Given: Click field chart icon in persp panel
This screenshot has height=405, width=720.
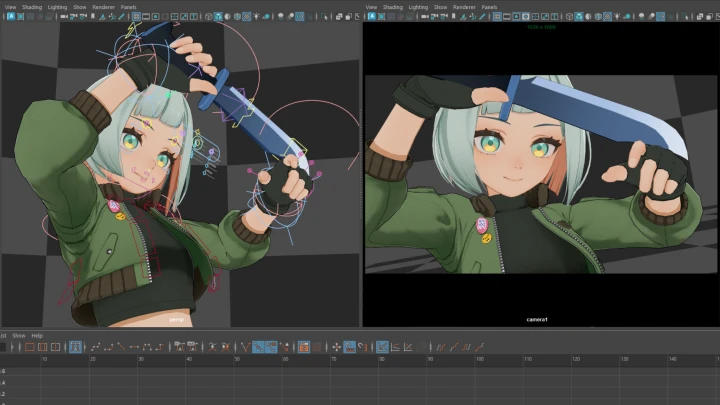Looking at the screenshot, I should click(174, 17).
